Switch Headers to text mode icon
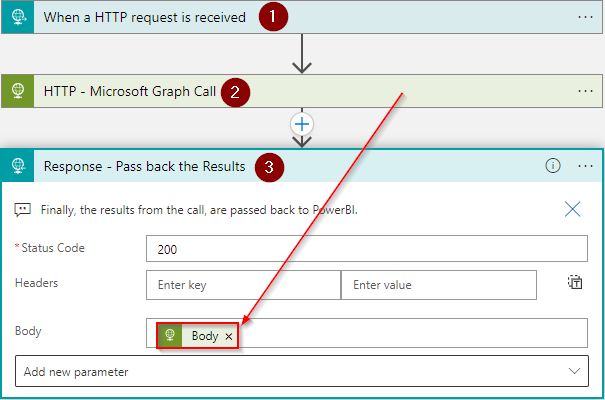The width and height of the screenshot is (605, 400). pos(575,282)
